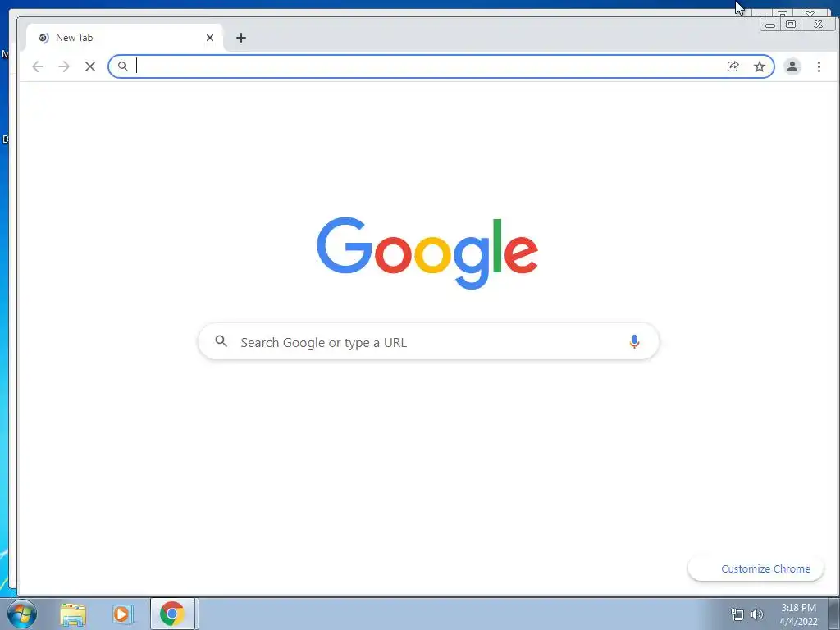Open a new tab with plus button

coord(241,38)
